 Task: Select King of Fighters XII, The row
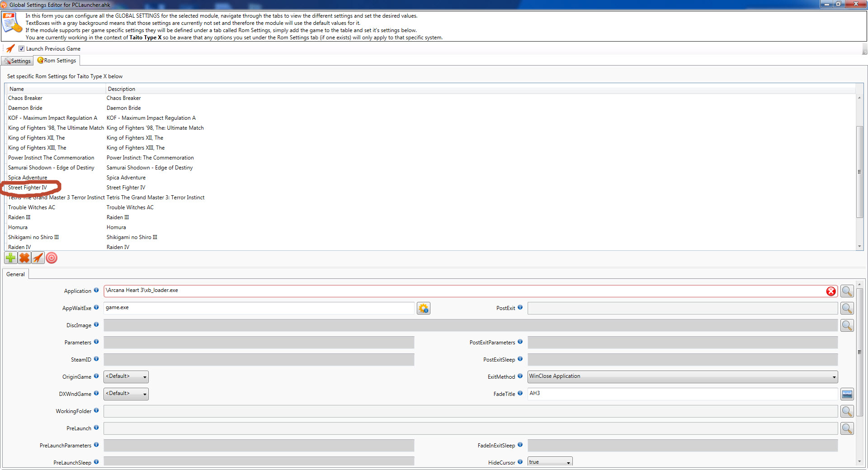point(430,138)
